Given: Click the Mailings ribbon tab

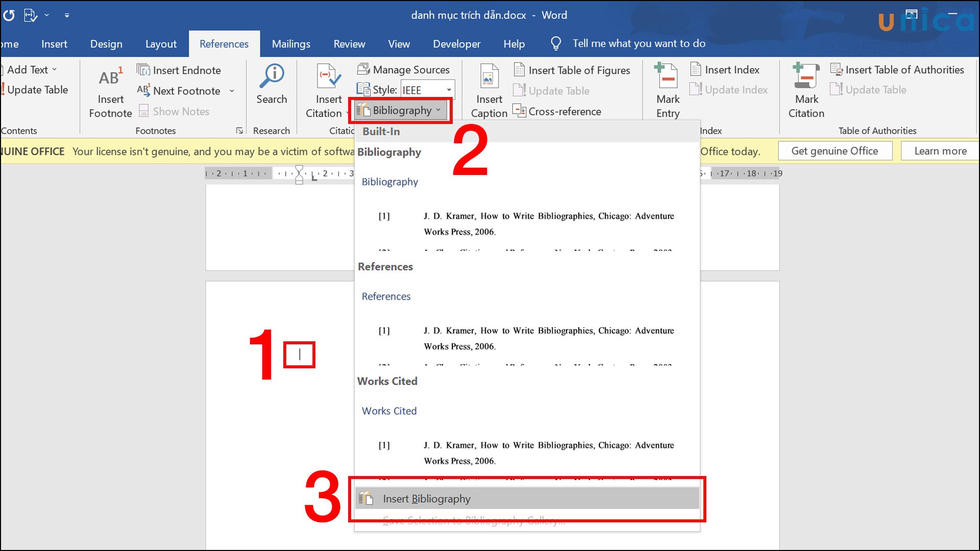Looking at the screenshot, I should click(291, 44).
